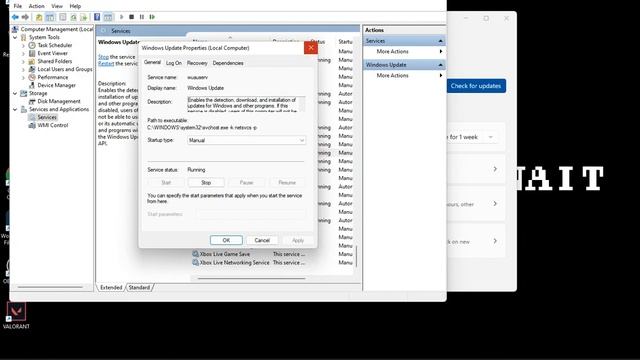This screenshot has height=360, width=640.
Task: Click the Stop the service link
Action: 103,57
